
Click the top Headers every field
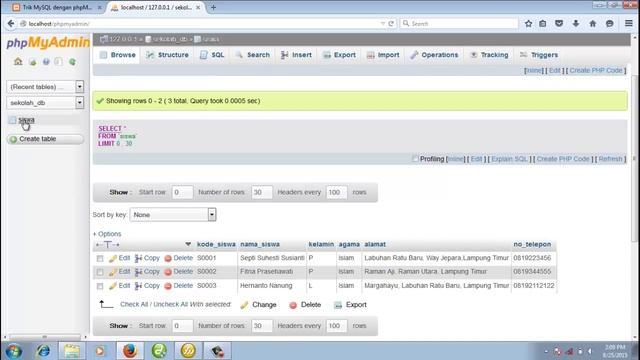tap(336, 192)
